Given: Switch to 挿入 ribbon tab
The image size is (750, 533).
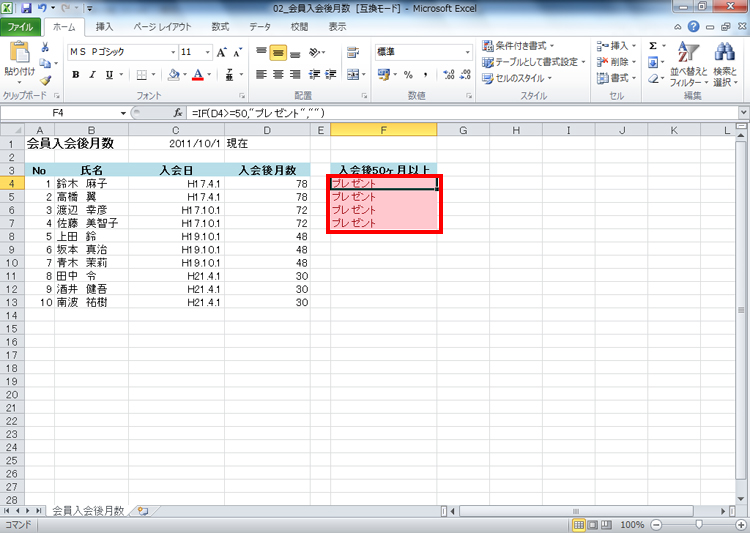Looking at the screenshot, I should click(104, 27).
